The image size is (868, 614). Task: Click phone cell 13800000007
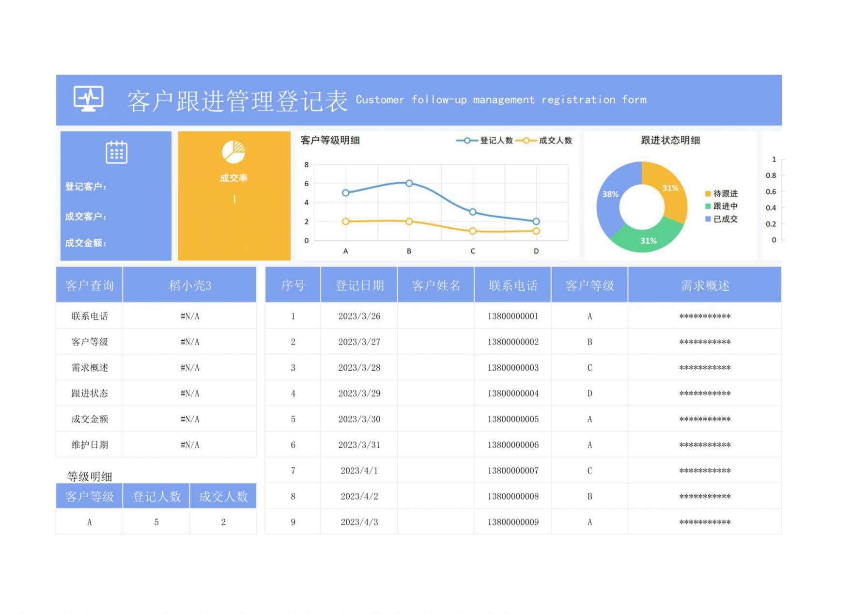coord(513,470)
